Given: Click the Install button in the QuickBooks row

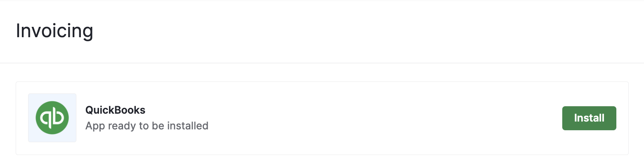Looking at the screenshot, I should tap(589, 118).
